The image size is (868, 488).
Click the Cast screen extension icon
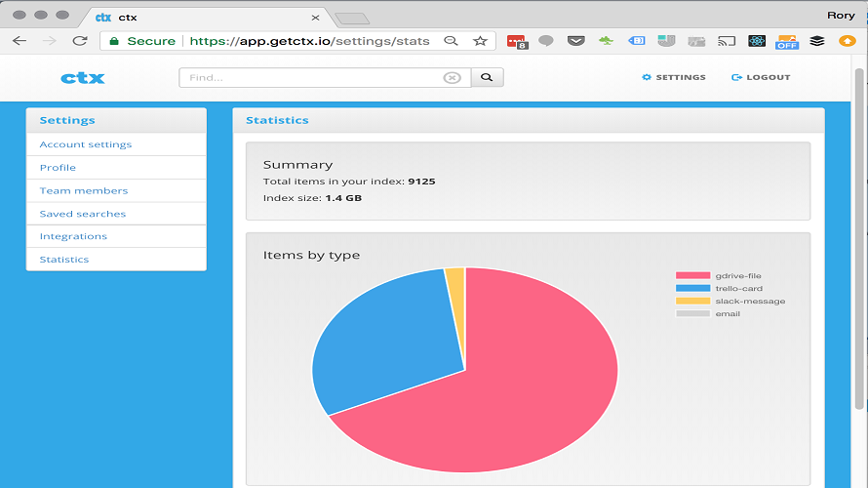click(x=727, y=41)
